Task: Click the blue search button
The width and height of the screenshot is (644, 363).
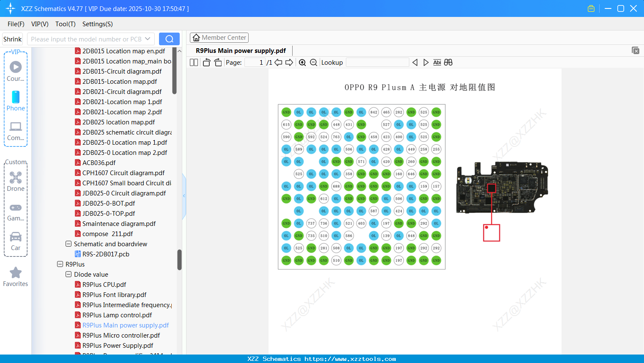Action: (x=169, y=39)
